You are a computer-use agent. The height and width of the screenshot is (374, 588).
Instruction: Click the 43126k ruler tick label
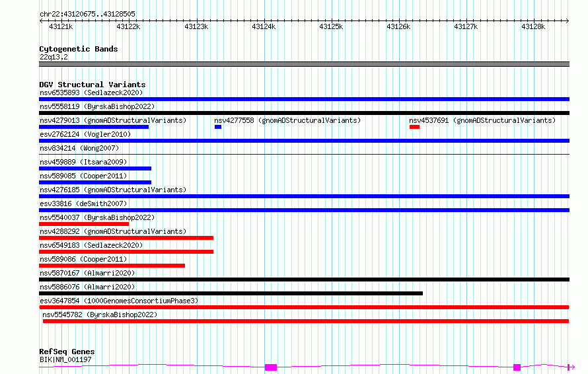398,27
